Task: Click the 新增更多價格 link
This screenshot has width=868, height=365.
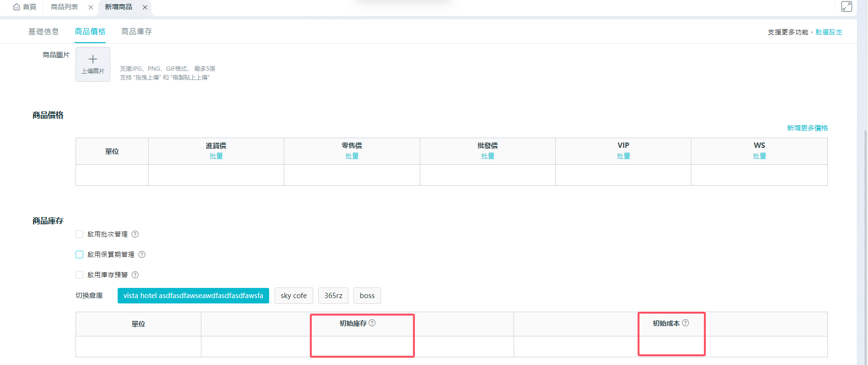Action: 807,128
